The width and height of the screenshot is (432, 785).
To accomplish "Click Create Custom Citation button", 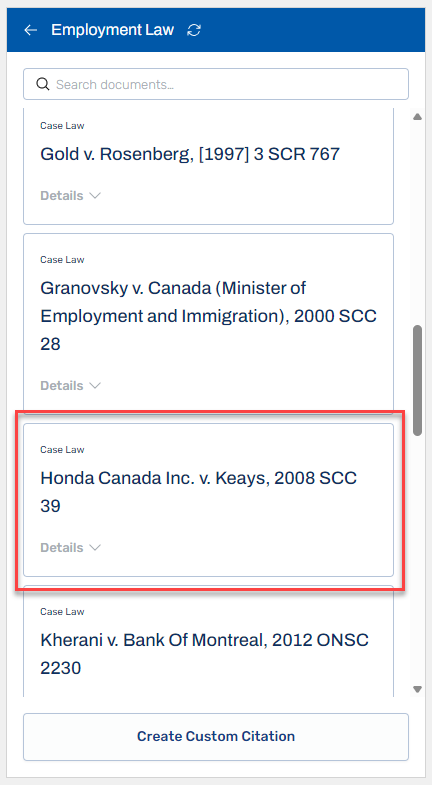I will click(x=216, y=736).
